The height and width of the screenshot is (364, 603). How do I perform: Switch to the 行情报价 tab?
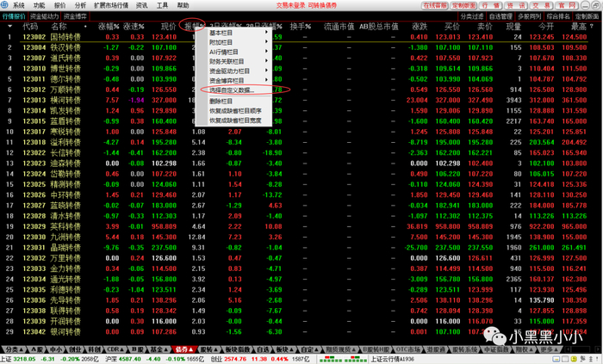(14, 16)
